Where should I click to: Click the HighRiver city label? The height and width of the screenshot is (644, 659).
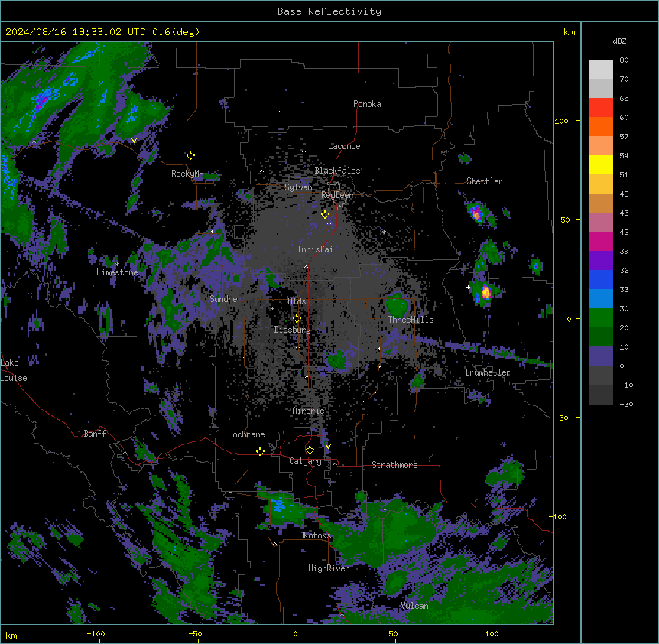click(x=328, y=568)
